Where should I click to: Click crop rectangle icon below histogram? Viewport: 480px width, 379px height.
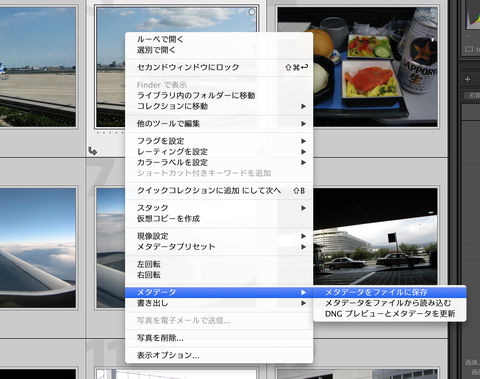point(469,49)
